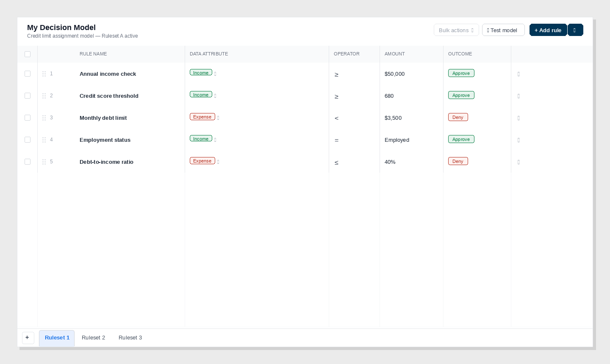This screenshot has width=610, height=364.
Task: Switch to the Ruleset 2 tab
Action: click(93, 338)
